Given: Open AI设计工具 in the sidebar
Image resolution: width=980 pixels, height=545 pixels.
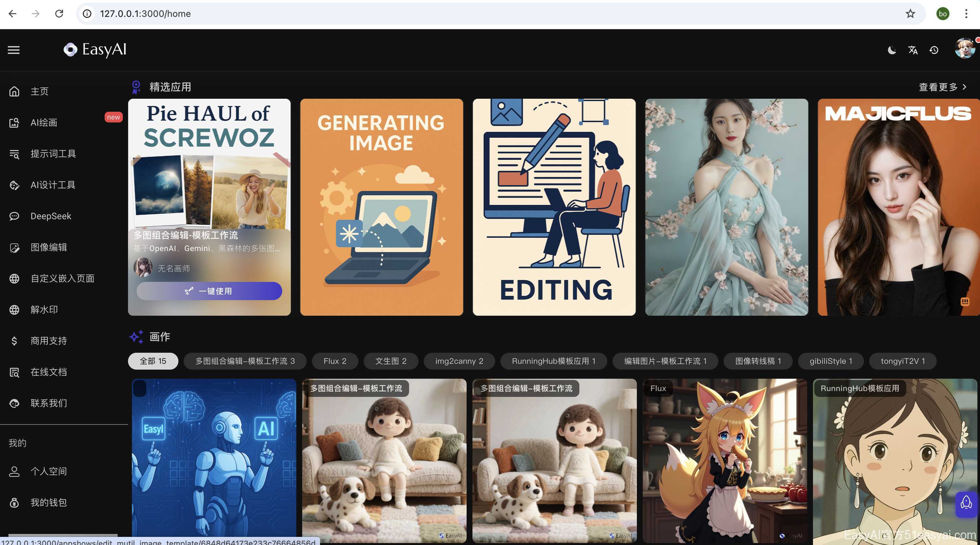Looking at the screenshot, I should (x=64, y=185).
